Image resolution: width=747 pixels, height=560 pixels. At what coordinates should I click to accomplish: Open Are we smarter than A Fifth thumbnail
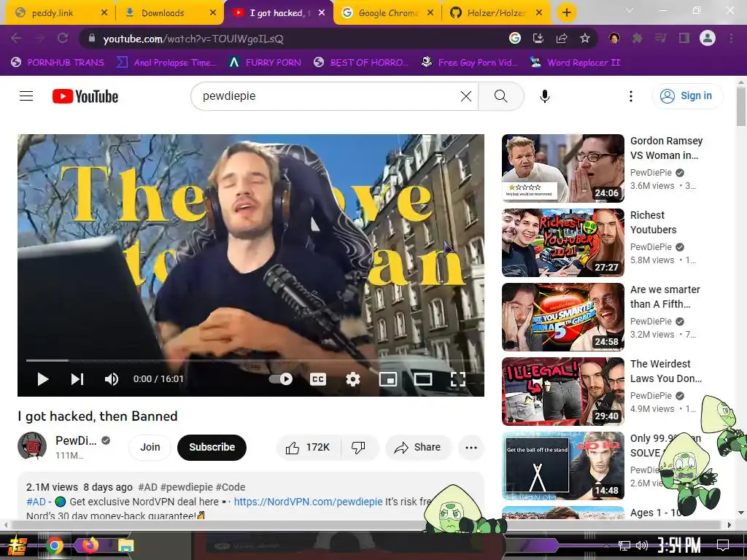point(562,316)
